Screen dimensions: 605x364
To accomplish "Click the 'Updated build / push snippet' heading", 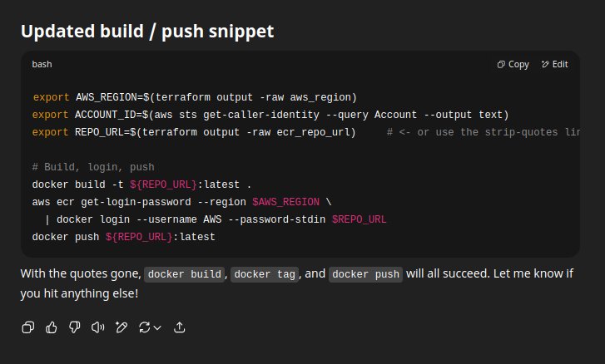I will click(147, 32).
